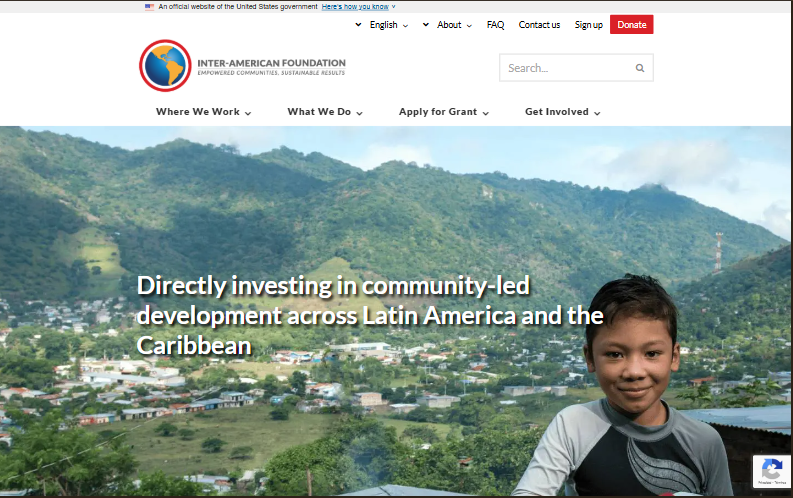Expand the English language dropdown

click(x=388, y=25)
